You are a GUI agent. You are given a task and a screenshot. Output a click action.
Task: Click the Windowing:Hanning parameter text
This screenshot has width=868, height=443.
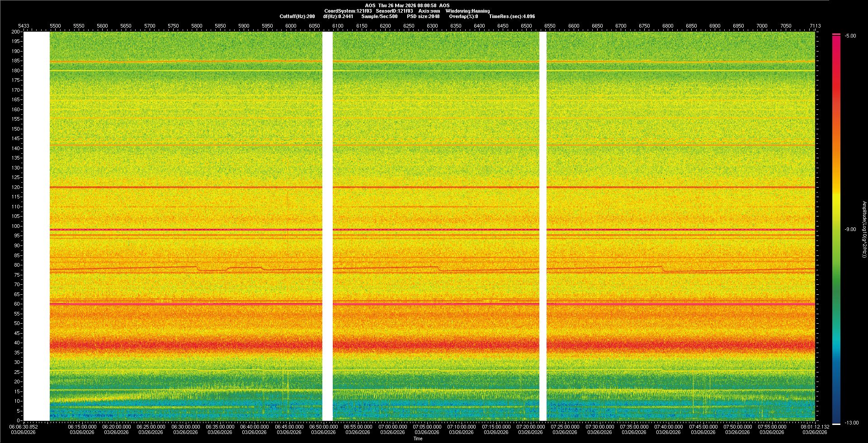[467, 11]
